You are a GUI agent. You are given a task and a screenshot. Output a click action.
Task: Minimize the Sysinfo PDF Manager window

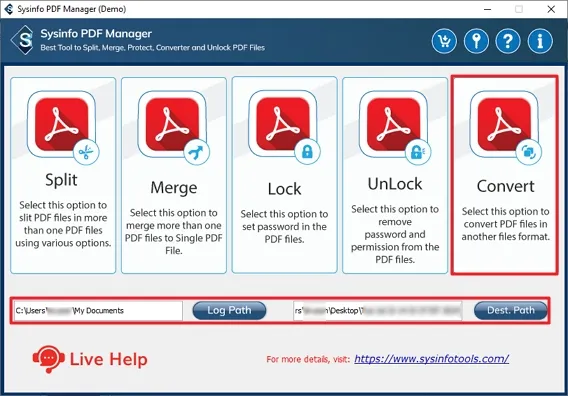(488, 9)
